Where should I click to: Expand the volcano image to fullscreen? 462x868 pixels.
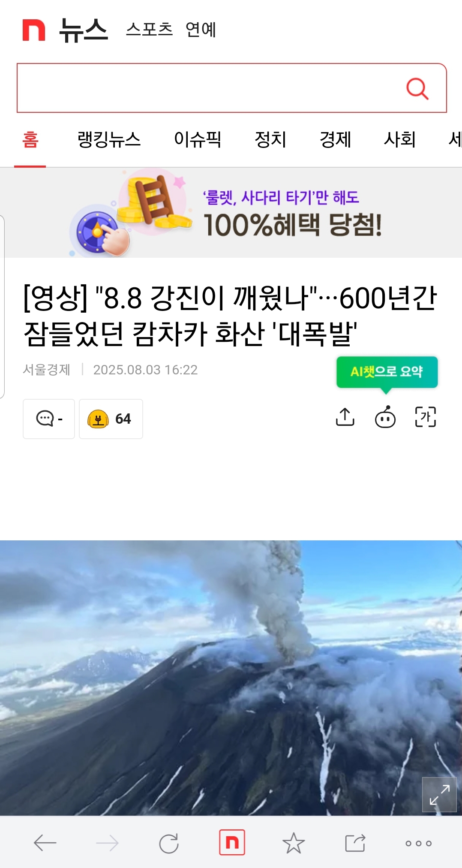(439, 794)
